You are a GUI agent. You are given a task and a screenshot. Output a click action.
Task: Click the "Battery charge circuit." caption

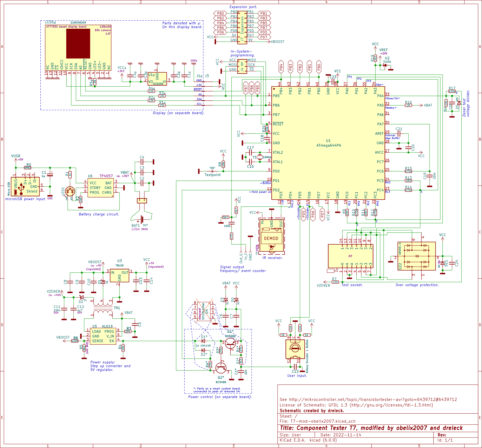[x=99, y=214]
